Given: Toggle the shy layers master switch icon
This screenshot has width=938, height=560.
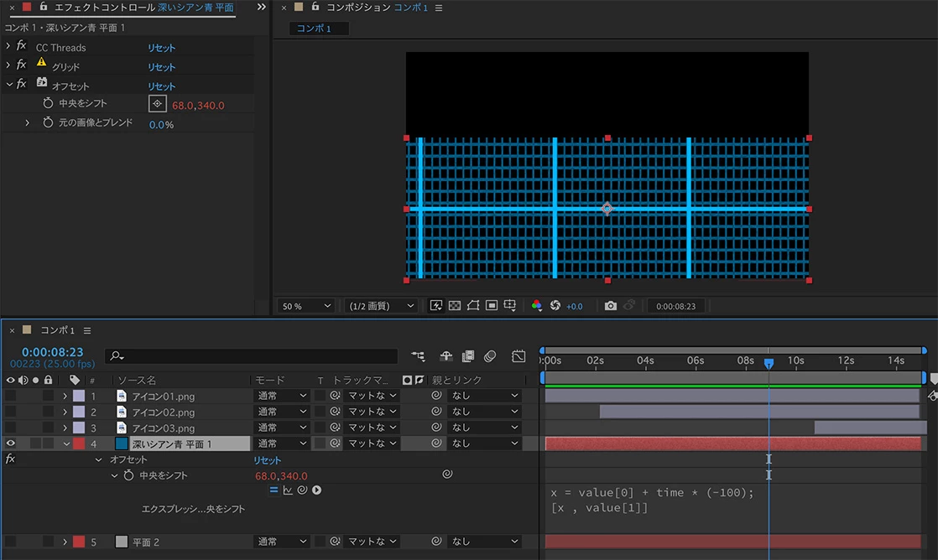Looking at the screenshot, I should click(x=446, y=356).
